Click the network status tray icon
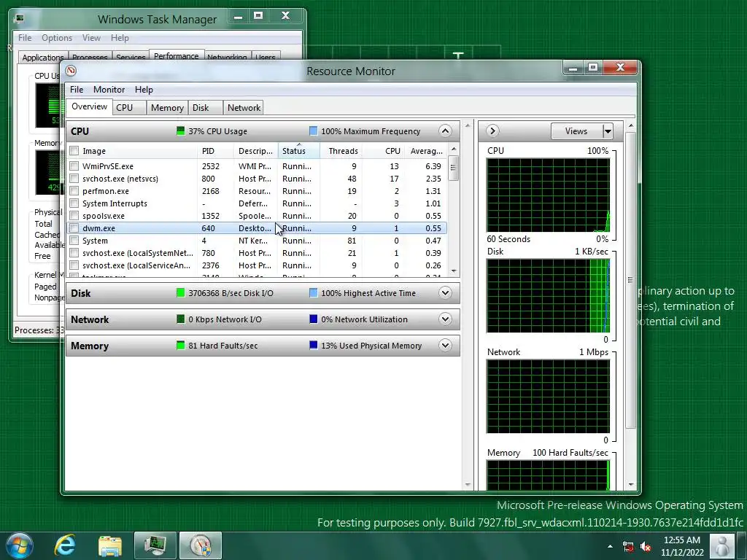Screen dimensions: 747x560 click(628, 547)
